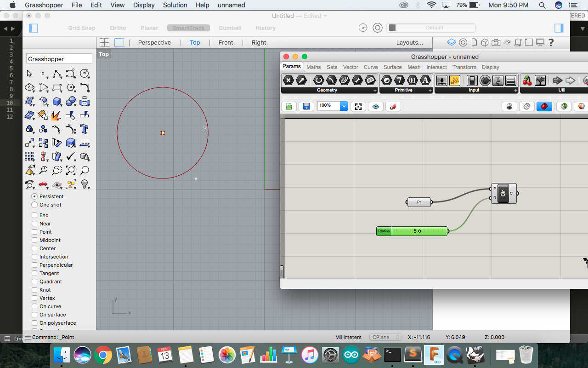This screenshot has height=368, width=588.
Task: Toggle the Center snap checkbox
Action: tap(34, 248)
